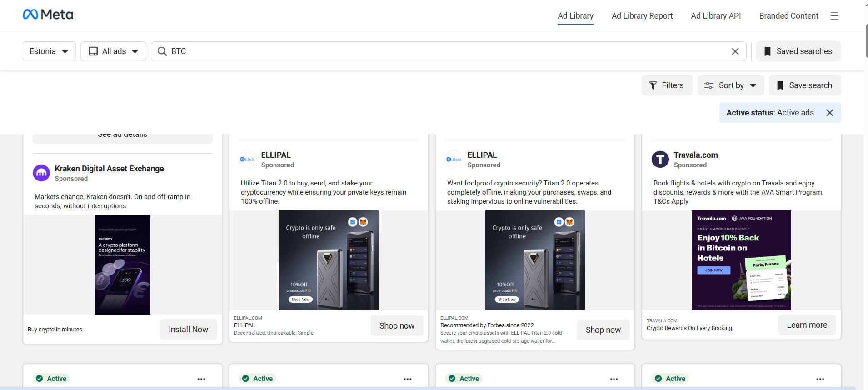
Task: Open the All ads category dropdown
Action: tap(113, 51)
